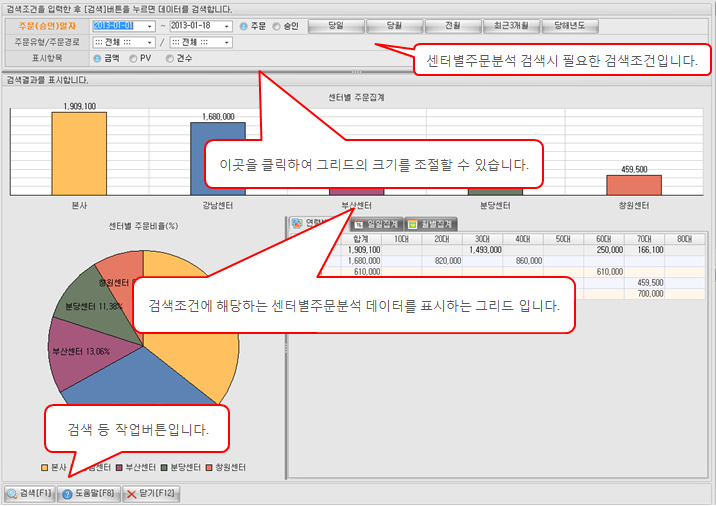This screenshot has height=506, width=716.
Task: Click the purple 부산센터 legend swatch
Action: (119, 468)
